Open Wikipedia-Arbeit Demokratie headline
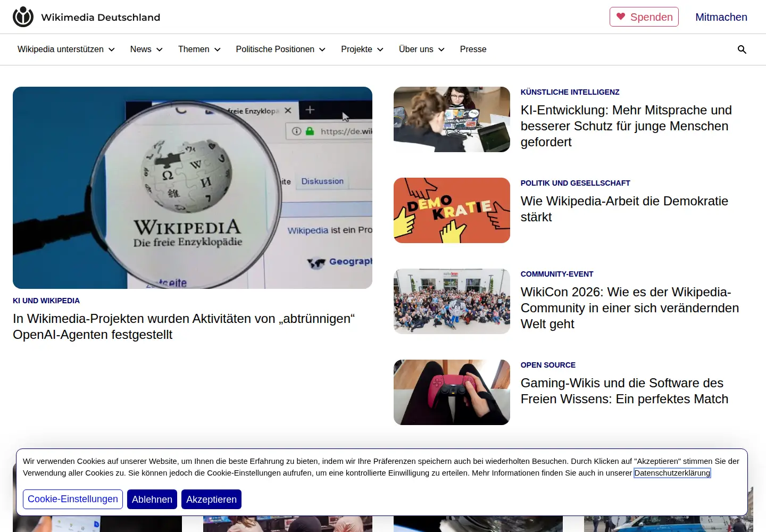This screenshot has width=766, height=532. pos(625,209)
